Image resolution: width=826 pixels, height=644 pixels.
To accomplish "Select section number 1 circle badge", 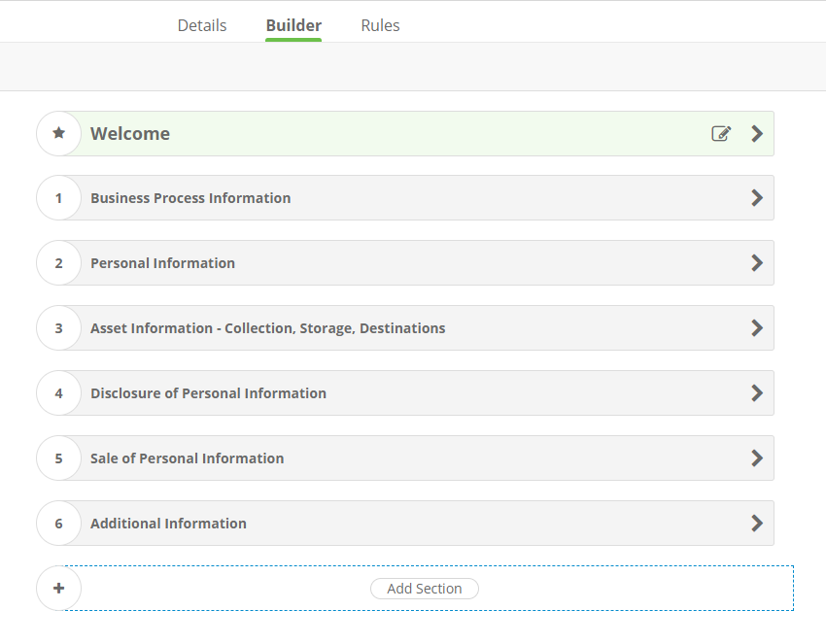I will [58, 198].
